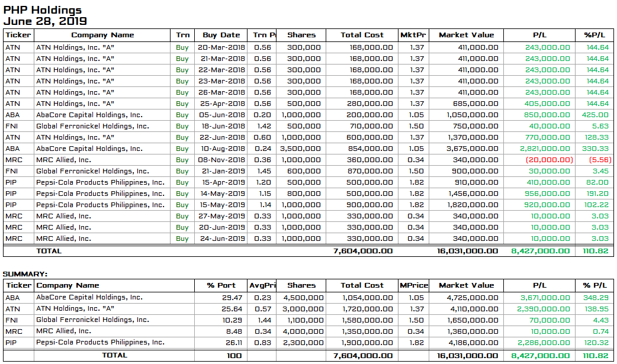Viewport: 617px width, 364px height.
Task: Click the 'SUMMARY:' section label
Action: 25,274
